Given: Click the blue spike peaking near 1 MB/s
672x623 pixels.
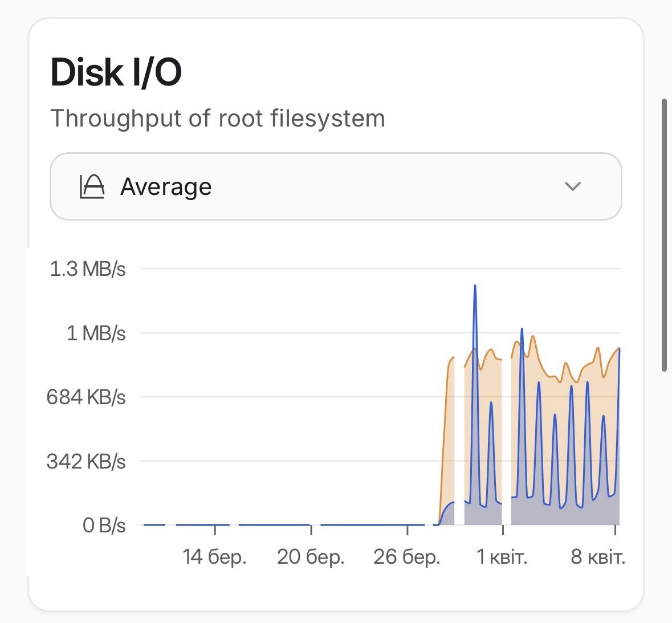Looking at the screenshot, I should coord(522,329).
